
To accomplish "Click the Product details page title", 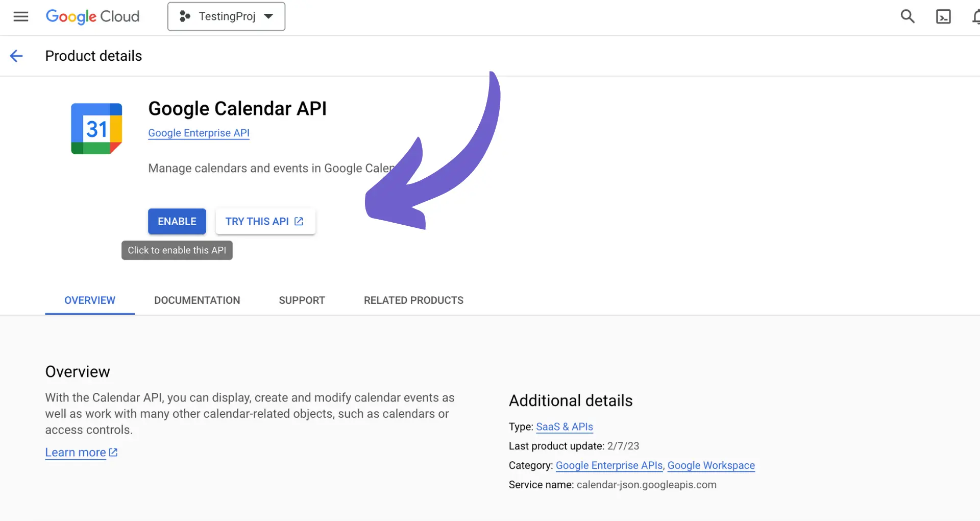I will (93, 56).
